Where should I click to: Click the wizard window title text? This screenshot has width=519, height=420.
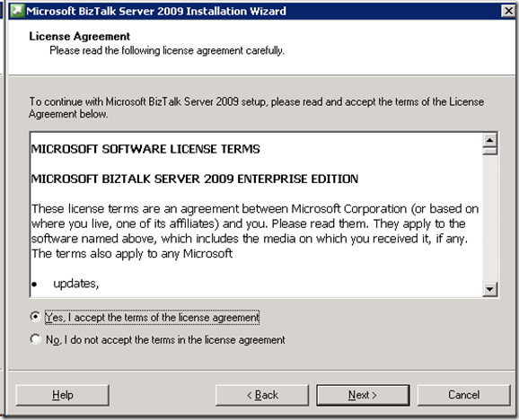click(156, 11)
